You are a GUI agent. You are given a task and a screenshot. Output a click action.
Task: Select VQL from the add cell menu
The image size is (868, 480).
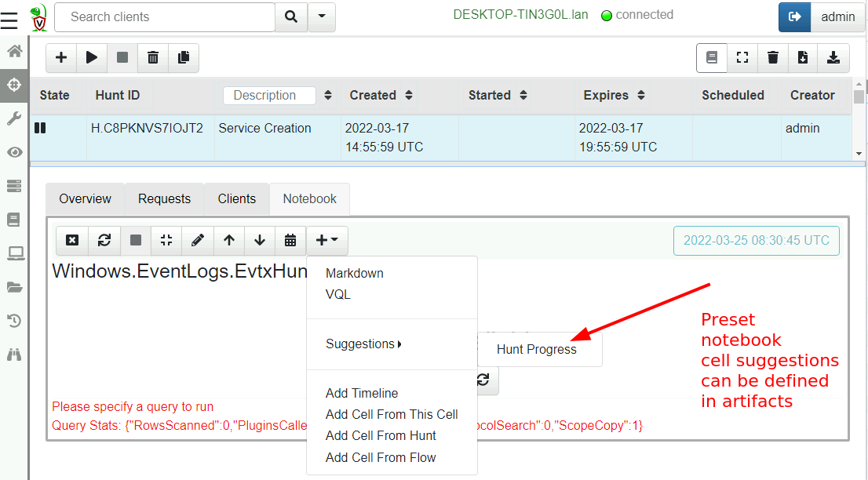pos(338,295)
